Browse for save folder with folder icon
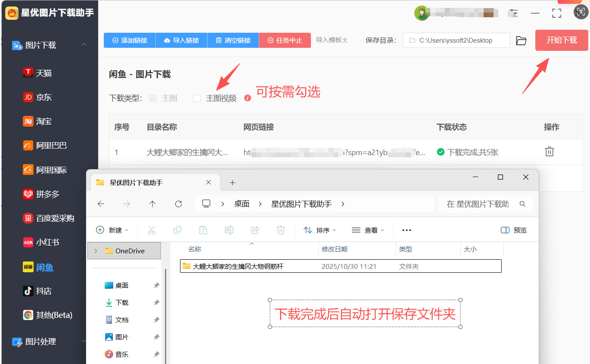The image size is (590, 364). click(522, 40)
